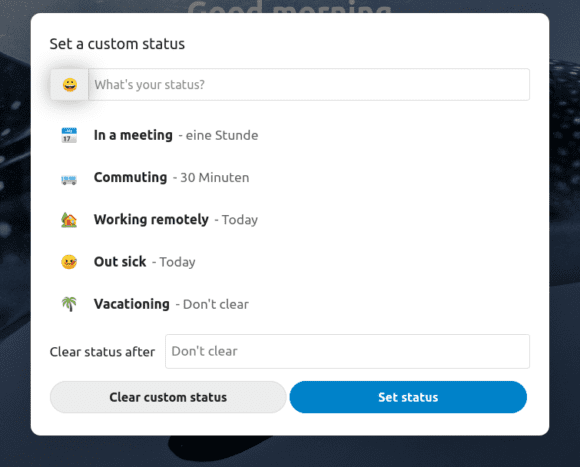Choose the Vacationing status preset
The image size is (580, 467).
click(x=290, y=304)
